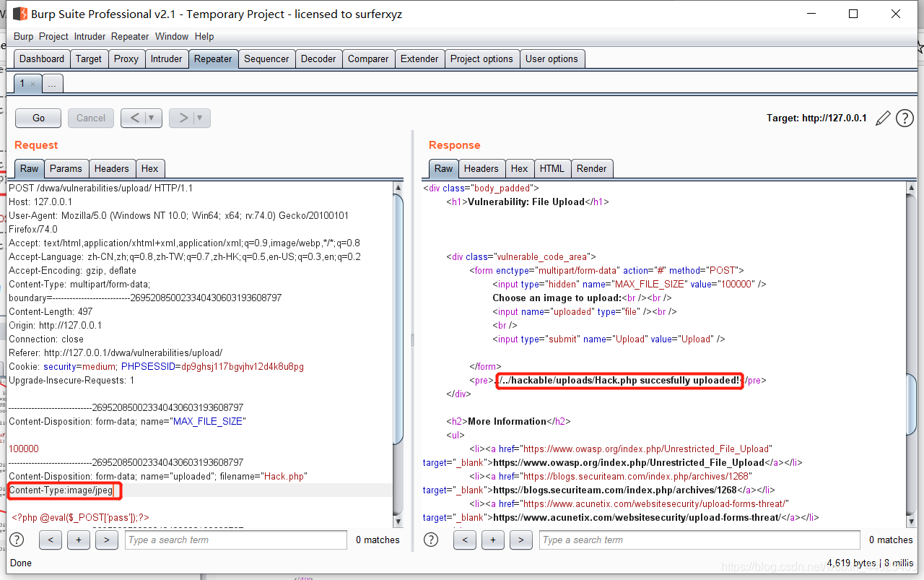
Task: Select response Headers view tab
Action: (x=481, y=168)
